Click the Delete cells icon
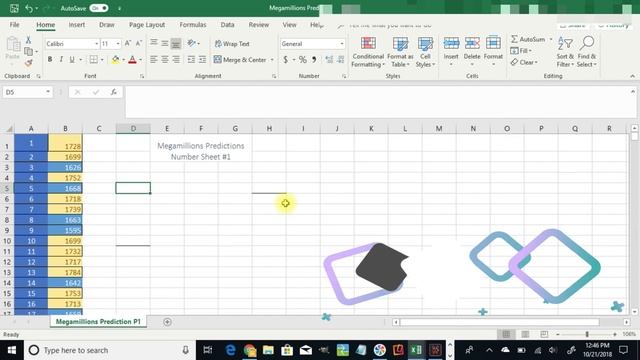640x360 pixels. 472,43
